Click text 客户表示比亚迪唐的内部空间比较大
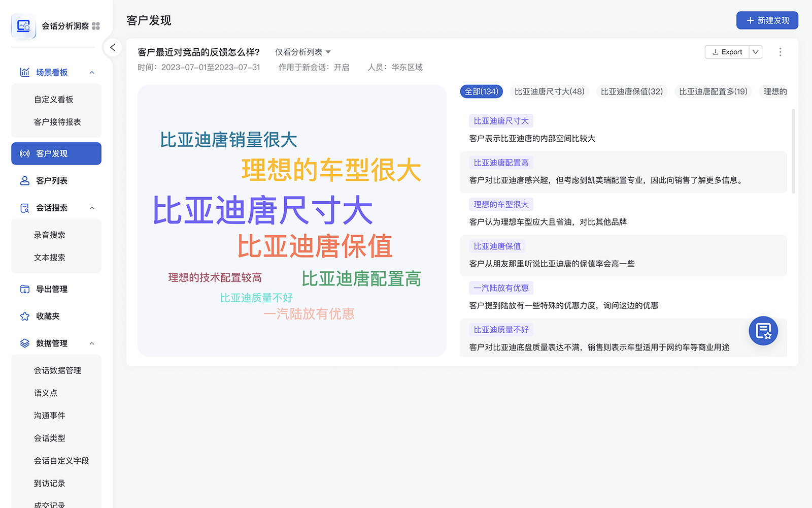This screenshot has height=508, width=812. [x=532, y=138]
